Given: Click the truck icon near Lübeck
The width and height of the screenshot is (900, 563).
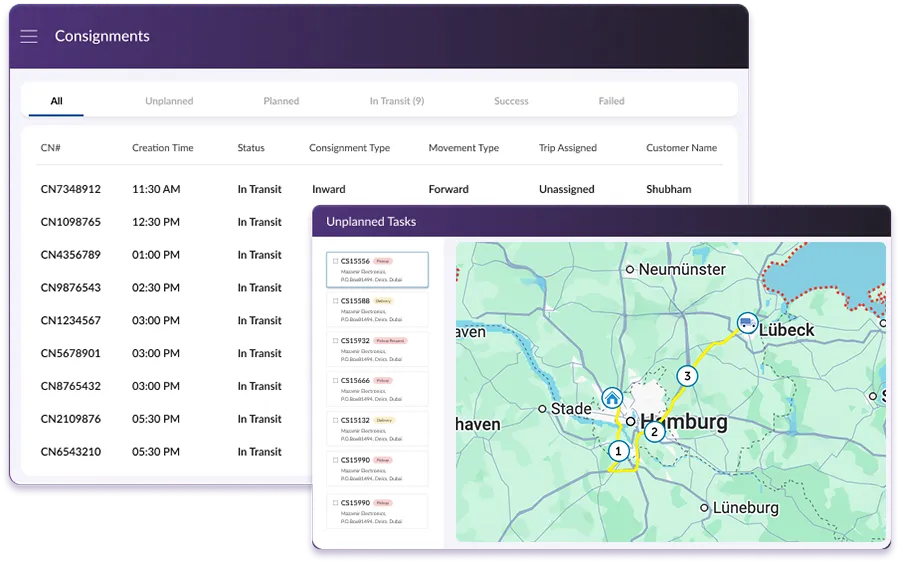Looking at the screenshot, I should pos(747,323).
